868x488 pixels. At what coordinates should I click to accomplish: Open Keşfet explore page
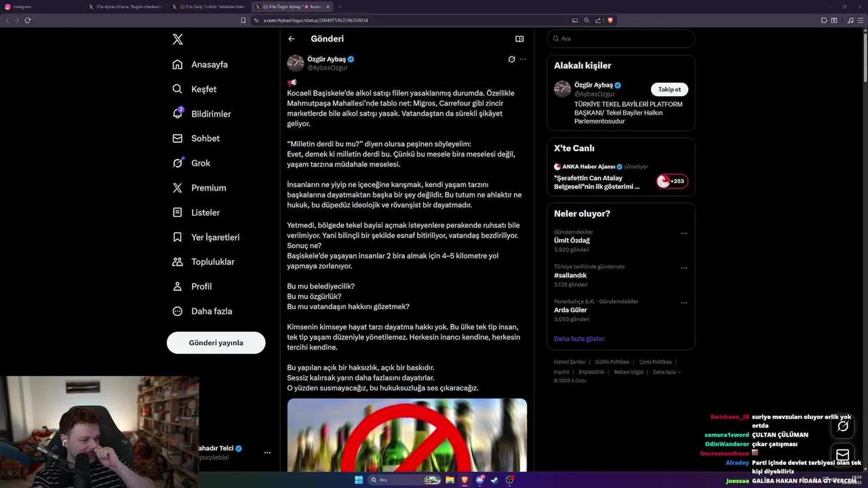point(195,89)
